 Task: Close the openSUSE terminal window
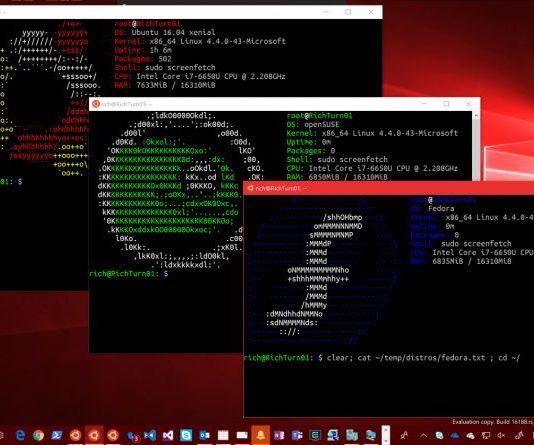(469, 104)
